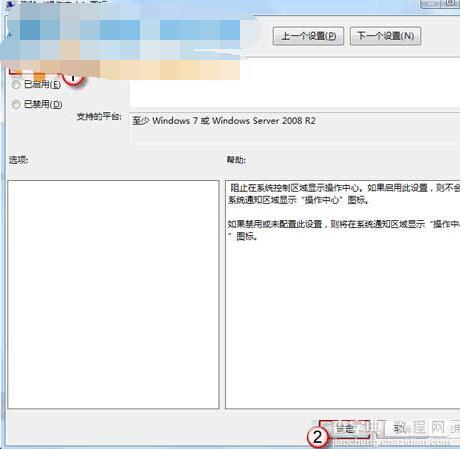Click the supported platform box showing Windows 7

point(295,128)
